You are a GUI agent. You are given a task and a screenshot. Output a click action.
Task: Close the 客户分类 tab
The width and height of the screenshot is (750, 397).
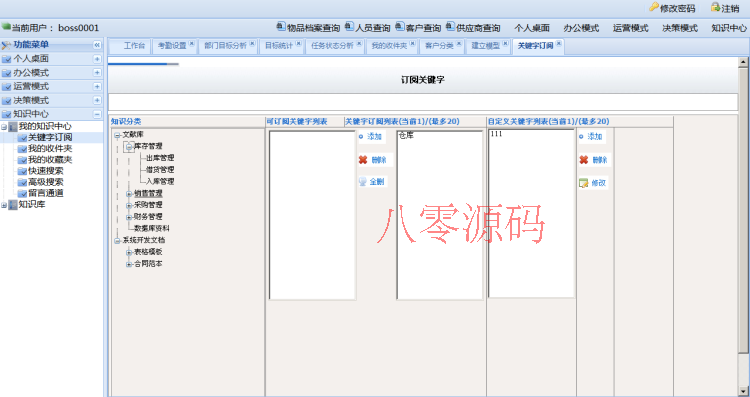[459, 43]
